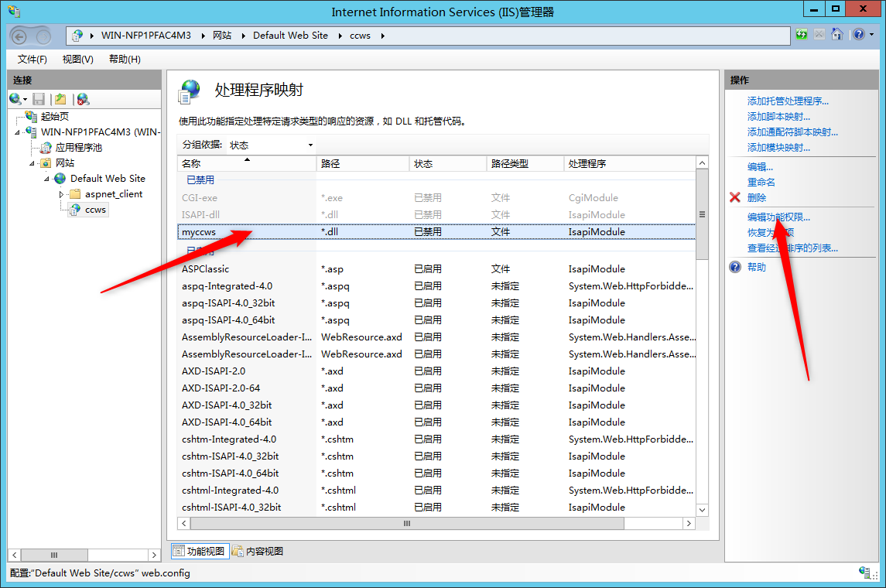Viewport: 886px width, 588px height.
Task: Switch to the 功能视图 tab
Action: tap(200, 552)
